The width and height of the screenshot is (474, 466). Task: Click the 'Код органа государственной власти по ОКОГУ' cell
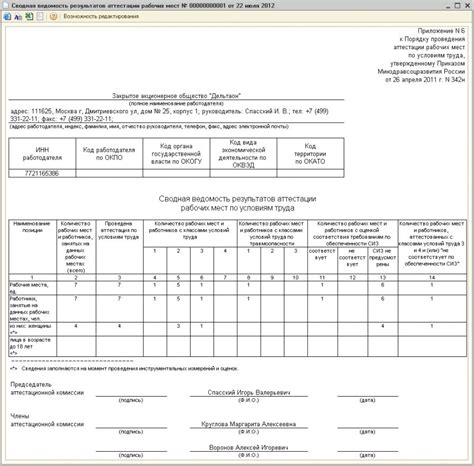point(176,154)
